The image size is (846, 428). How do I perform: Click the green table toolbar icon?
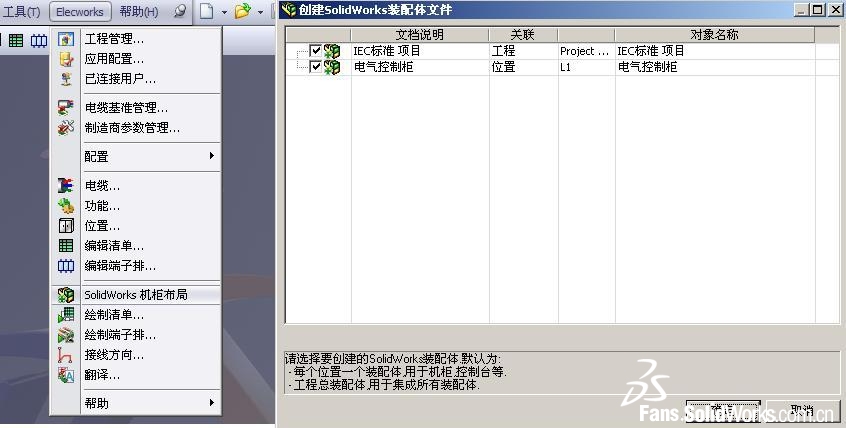point(16,40)
